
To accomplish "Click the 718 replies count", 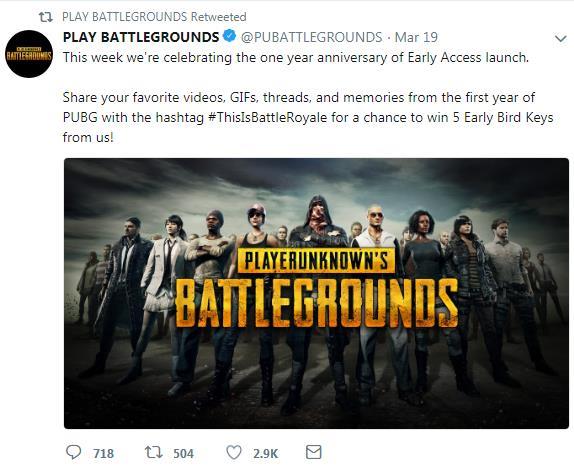I will [104, 454].
